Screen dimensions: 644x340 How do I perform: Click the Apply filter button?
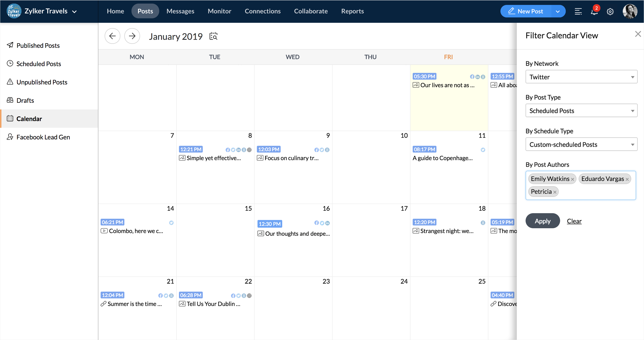(542, 221)
